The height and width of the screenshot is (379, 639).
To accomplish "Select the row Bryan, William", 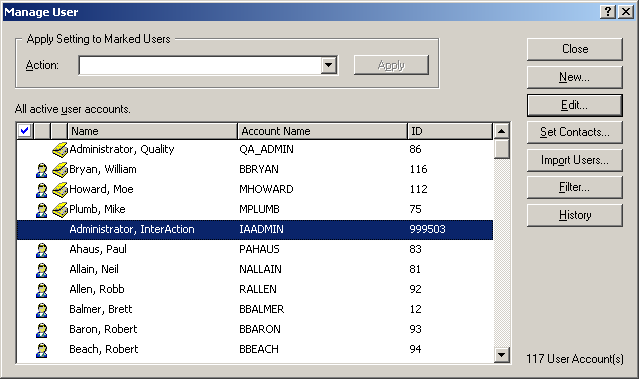I will click(255, 170).
